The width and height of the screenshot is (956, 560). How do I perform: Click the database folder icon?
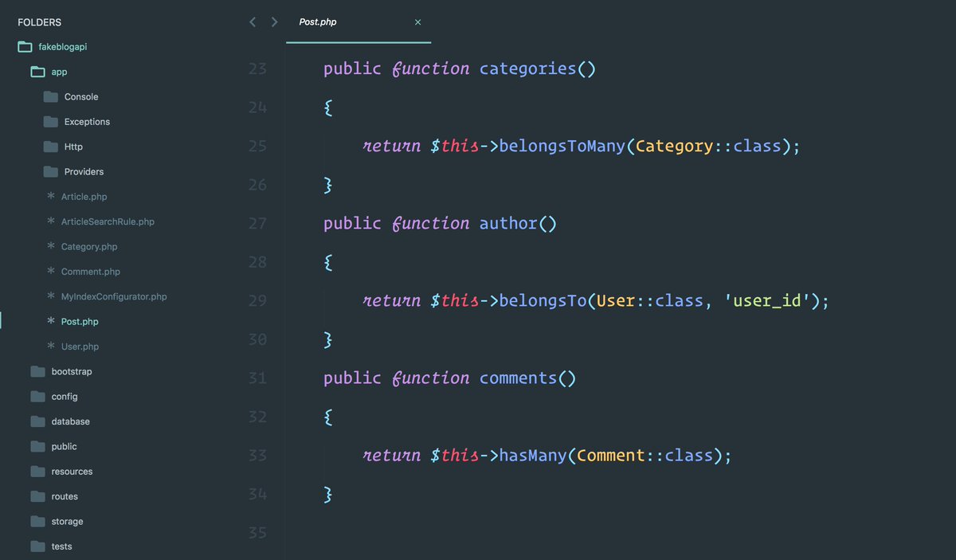(x=37, y=421)
